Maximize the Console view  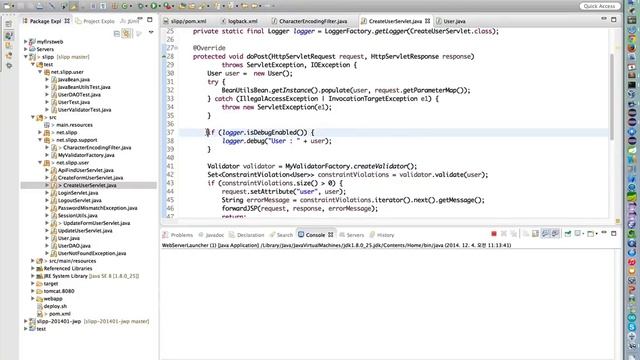(613, 233)
